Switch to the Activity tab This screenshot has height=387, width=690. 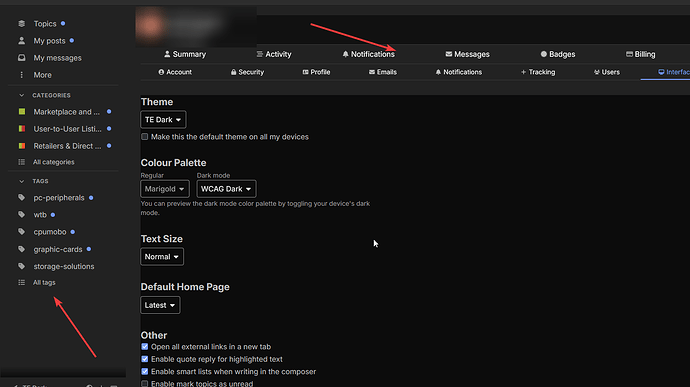(274, 54)
